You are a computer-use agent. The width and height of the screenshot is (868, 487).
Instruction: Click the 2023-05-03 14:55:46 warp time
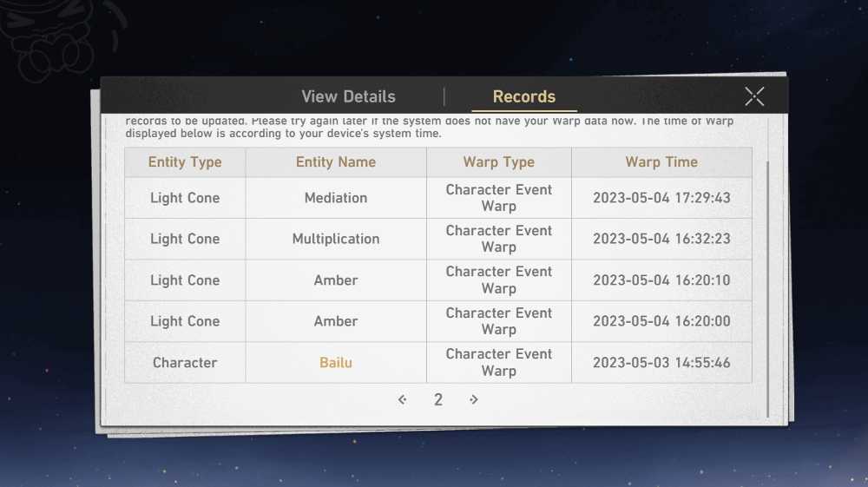[x=661, y=363]
